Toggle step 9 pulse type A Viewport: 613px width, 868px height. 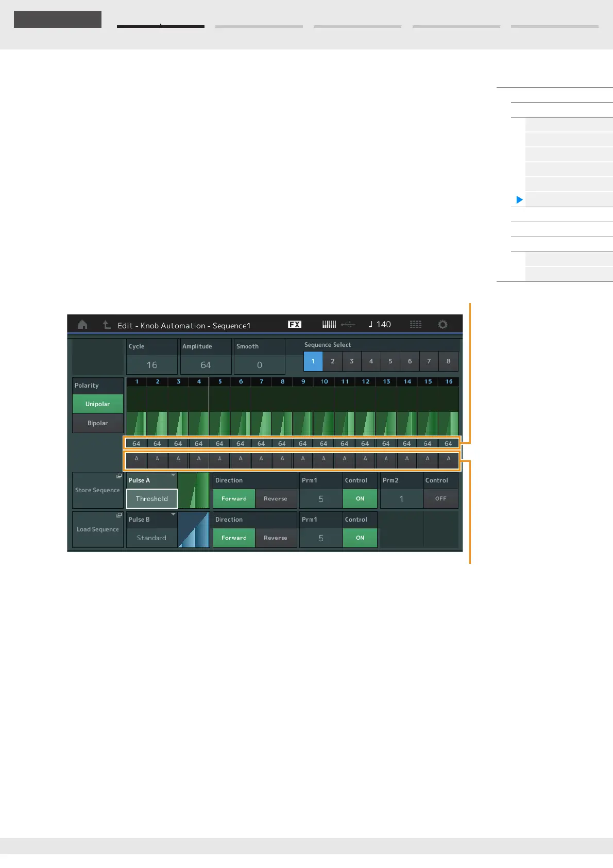pos(303,460)
